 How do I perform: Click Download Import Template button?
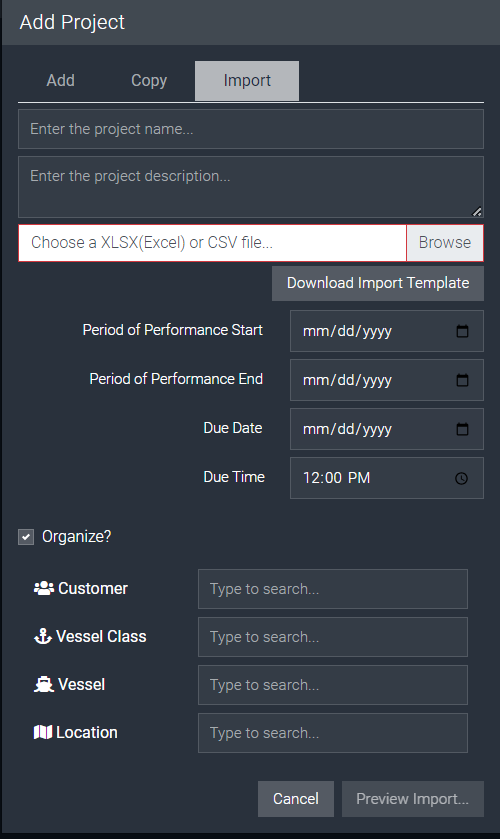377,284
